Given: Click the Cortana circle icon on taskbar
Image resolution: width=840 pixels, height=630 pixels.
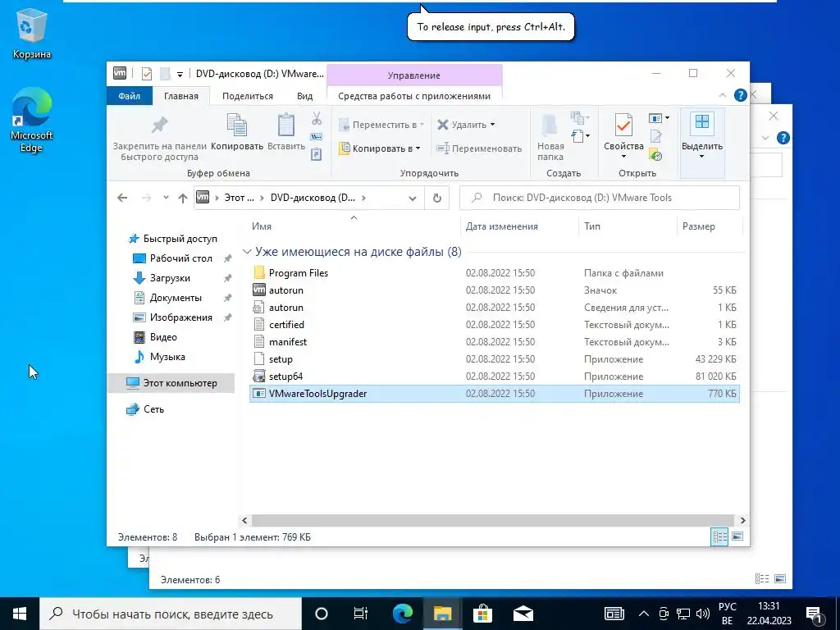Looking at the screenshot, I should [321, 614].
